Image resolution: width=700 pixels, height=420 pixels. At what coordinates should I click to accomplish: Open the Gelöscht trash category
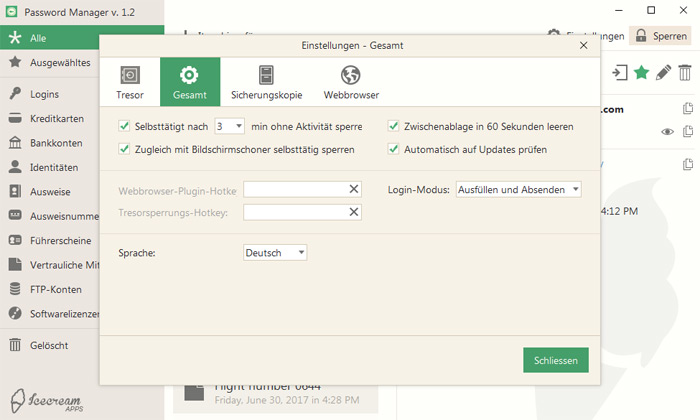tap(50, 345)
